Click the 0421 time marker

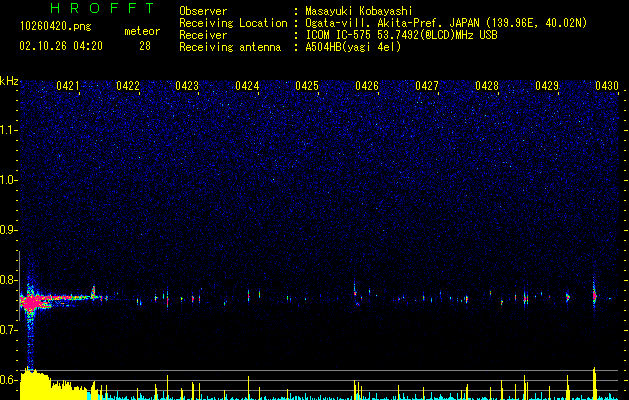point(68,85)
